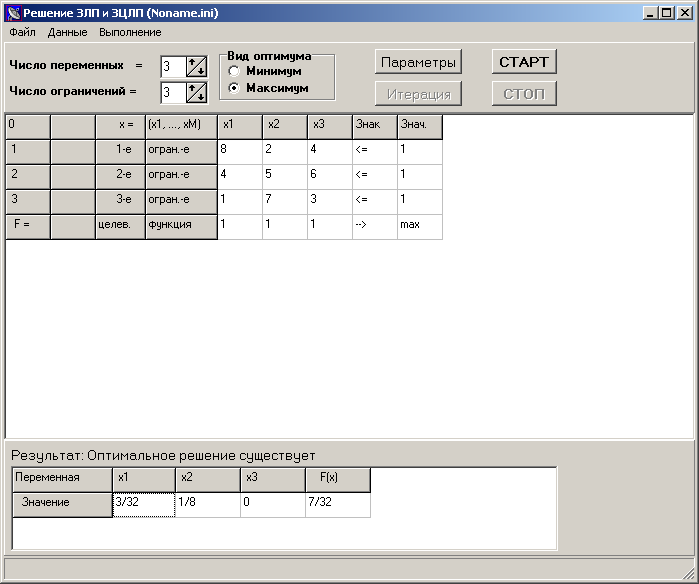Click the max cell in objective row
The height and width of the screenshot is (584, 699).
[x=420, y=227]
